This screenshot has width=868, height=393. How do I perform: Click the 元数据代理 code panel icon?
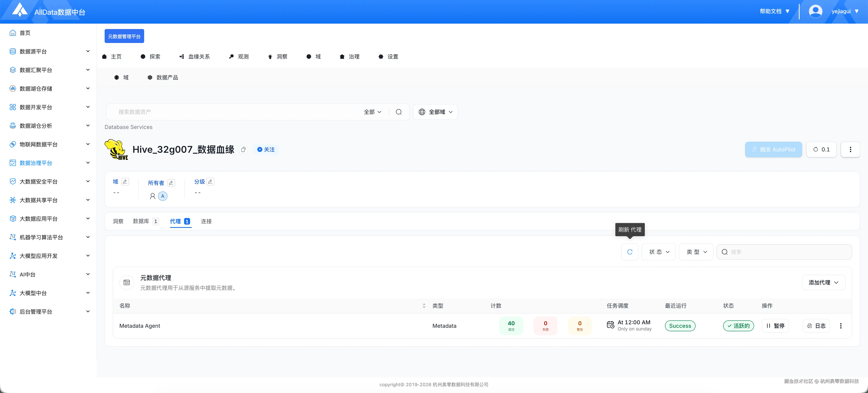pos(127,282)
